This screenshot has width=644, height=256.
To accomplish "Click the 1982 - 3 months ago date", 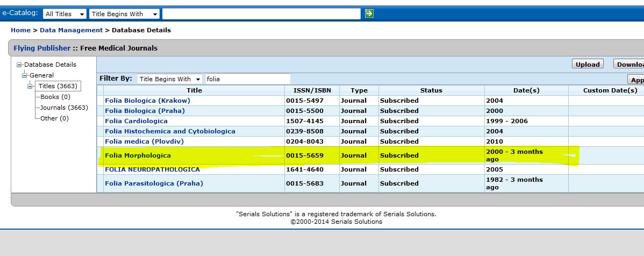I will pos(514,183).
